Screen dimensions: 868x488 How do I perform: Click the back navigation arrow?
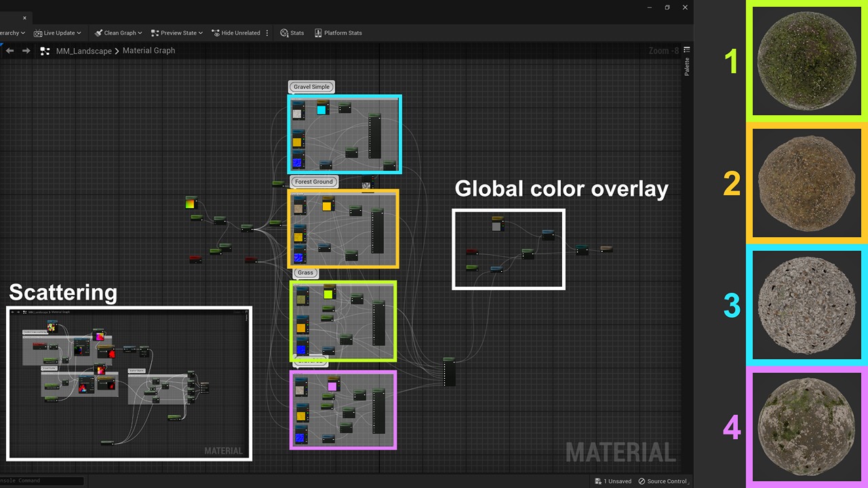(9, 50)
